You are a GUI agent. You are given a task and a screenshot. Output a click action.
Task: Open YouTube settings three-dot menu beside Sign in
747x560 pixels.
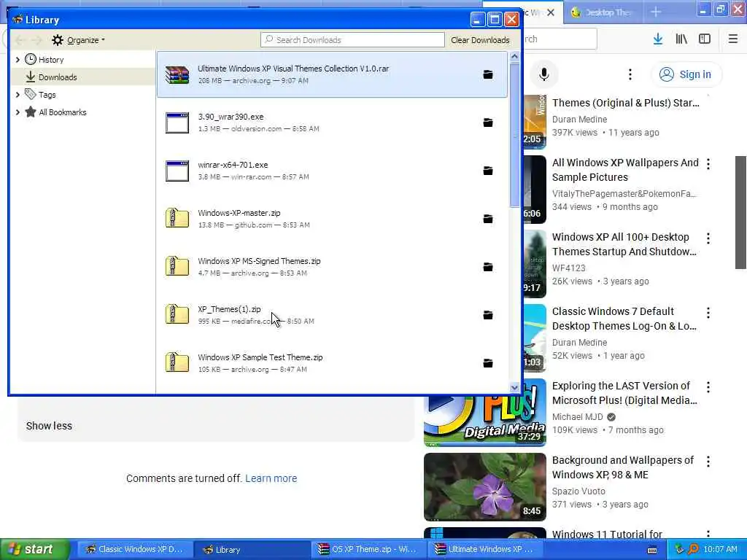pos(630,74)
